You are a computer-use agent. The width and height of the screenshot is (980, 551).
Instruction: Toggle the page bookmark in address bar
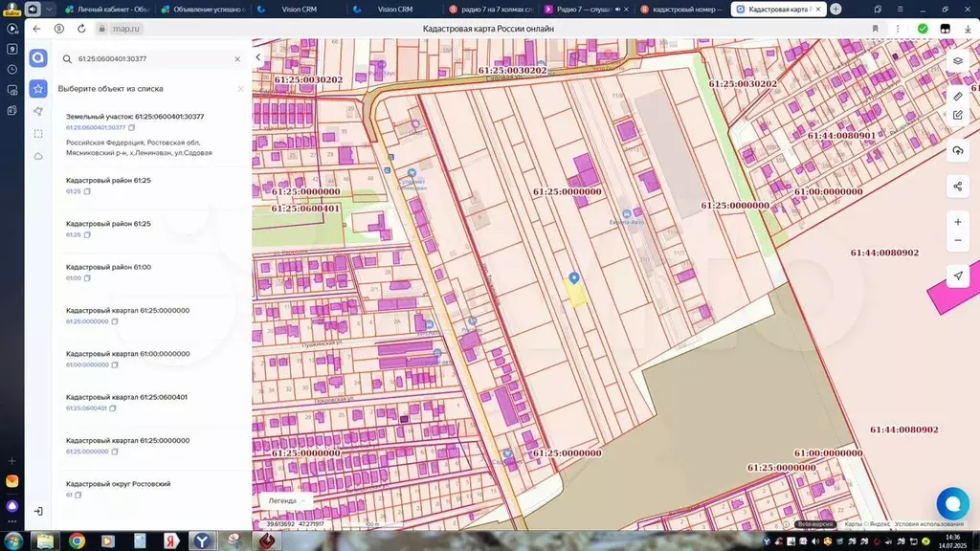point(875,29)
